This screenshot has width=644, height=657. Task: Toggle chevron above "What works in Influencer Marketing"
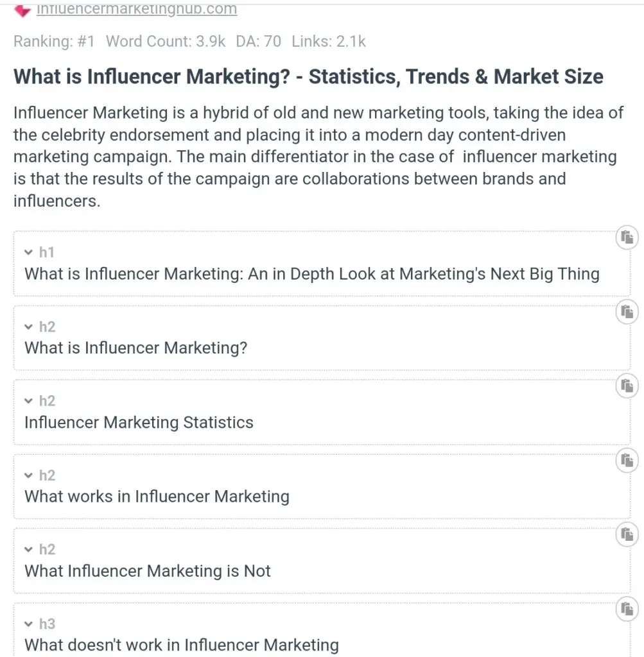(28, 475)
